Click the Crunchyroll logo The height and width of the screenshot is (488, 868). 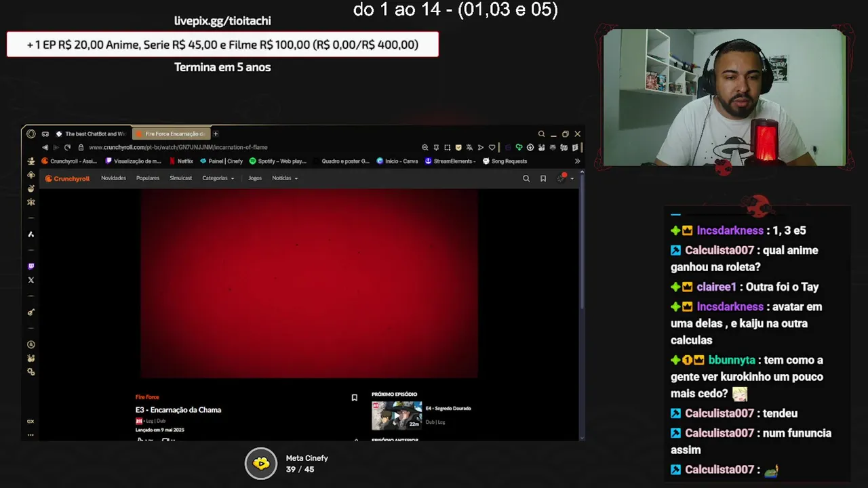[67, 178]
